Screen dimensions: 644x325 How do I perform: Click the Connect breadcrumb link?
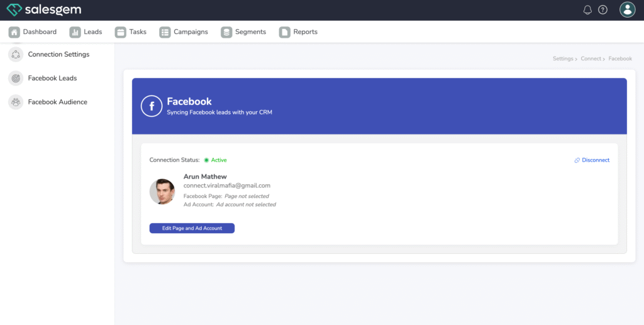pos(591,58)
